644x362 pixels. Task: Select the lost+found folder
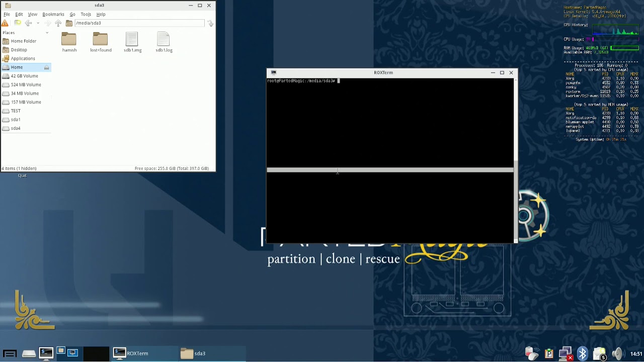point(101,42)
